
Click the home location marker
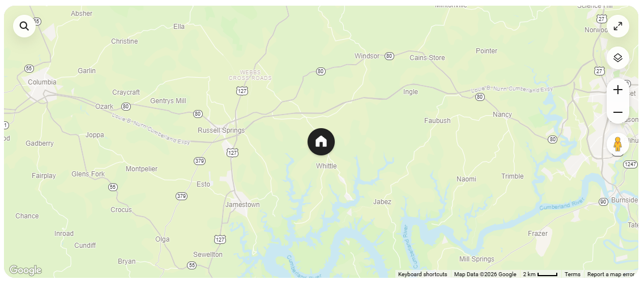click(321, 142)
